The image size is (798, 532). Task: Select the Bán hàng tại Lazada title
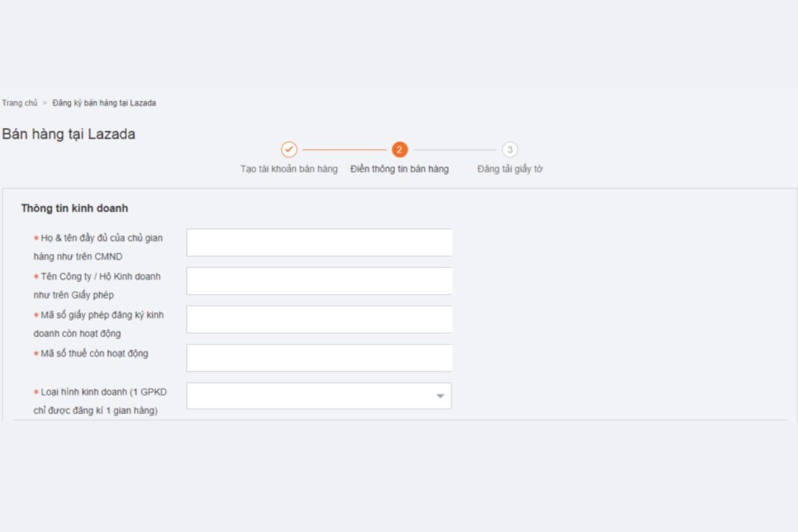[68, 134]
